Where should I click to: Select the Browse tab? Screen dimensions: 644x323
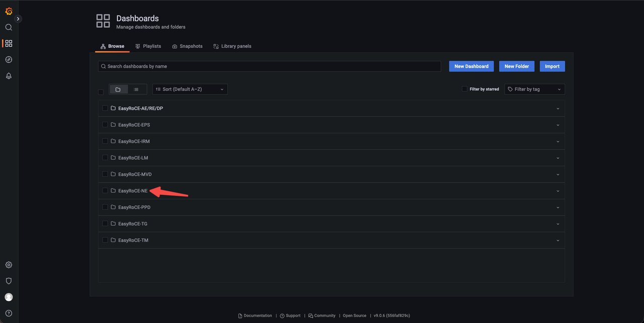[x=112, y=46]
